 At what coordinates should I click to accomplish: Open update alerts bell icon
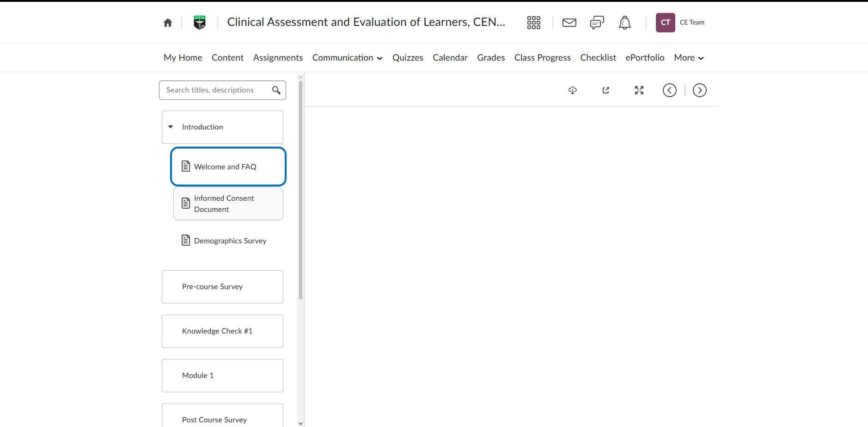[x=625, y=23]
